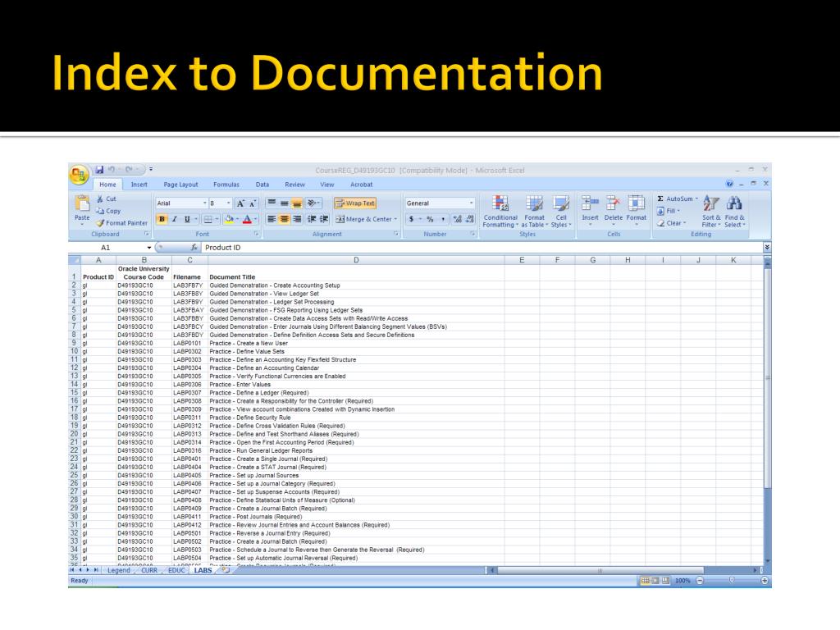Delete cells using the Cells group
The image size is (840, 630).
click(614, 211)
